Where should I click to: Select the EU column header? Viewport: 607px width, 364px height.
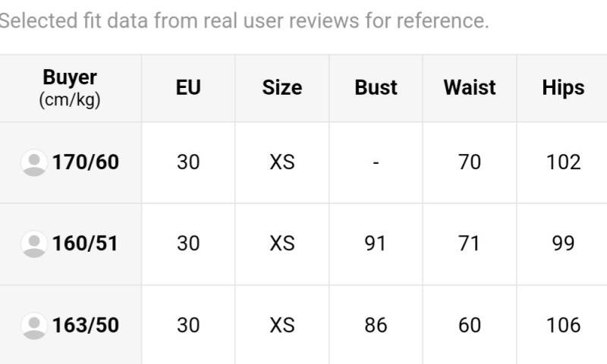188,88
